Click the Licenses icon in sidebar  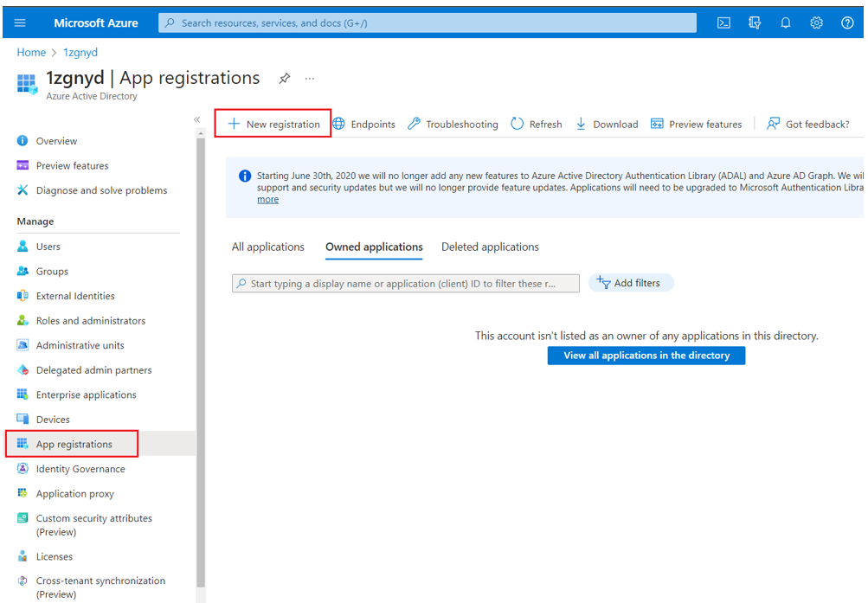pyautogui.click(x=23, y=556)
